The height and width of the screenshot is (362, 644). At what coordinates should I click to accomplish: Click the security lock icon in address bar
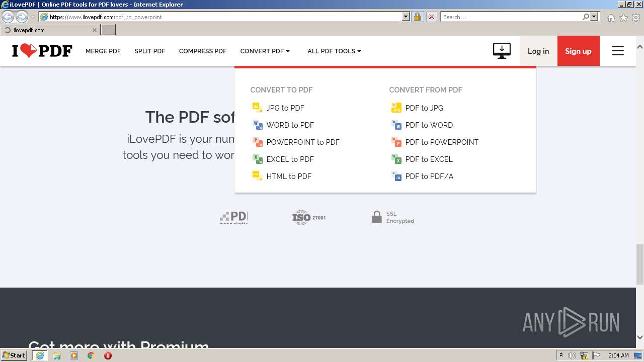click(x=417, y=17)
